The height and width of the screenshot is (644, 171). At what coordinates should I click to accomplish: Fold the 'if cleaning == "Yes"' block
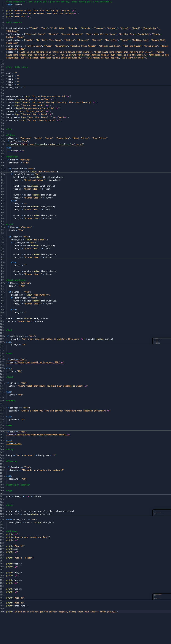click(x=5, y=467)
